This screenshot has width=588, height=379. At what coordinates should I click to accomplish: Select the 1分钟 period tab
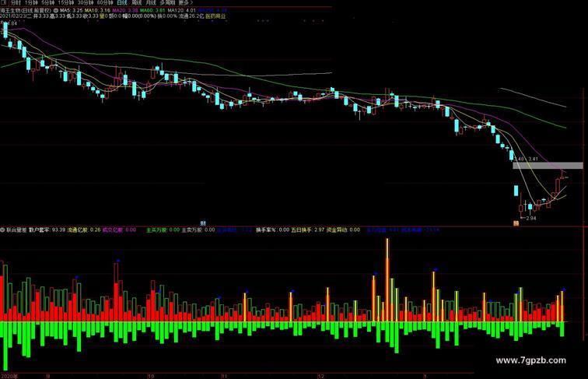(x=31, y=2)
